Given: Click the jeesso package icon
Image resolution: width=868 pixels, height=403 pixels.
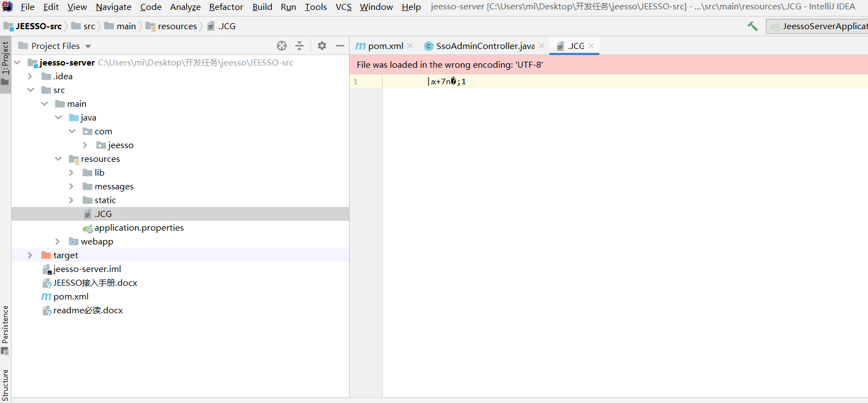Looking at the screenshot, I should pyautogui.click(x=101, y=145).
